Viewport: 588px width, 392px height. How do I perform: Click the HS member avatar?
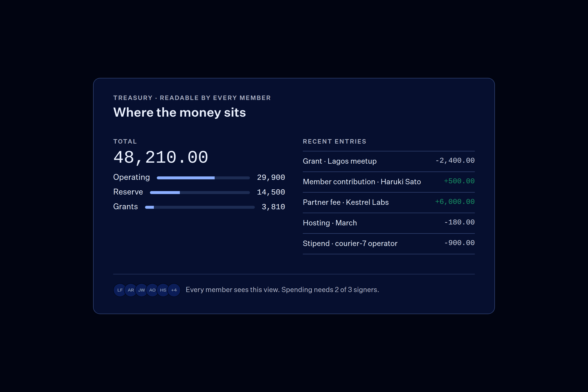tap(163, 290)
